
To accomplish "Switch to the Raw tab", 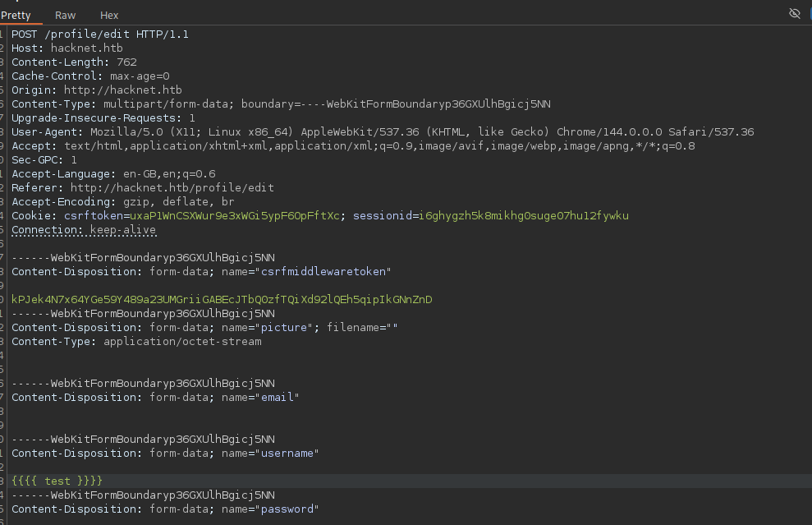I will [65, 15].
